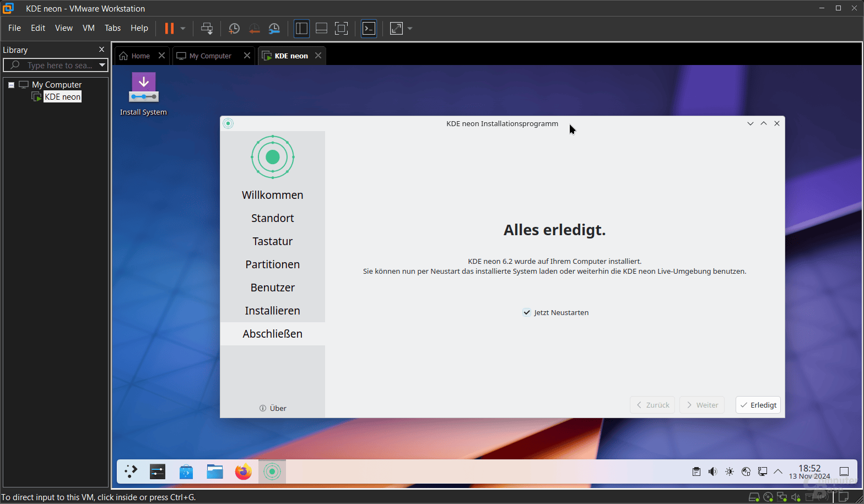Open the File menu

point(14,28)
